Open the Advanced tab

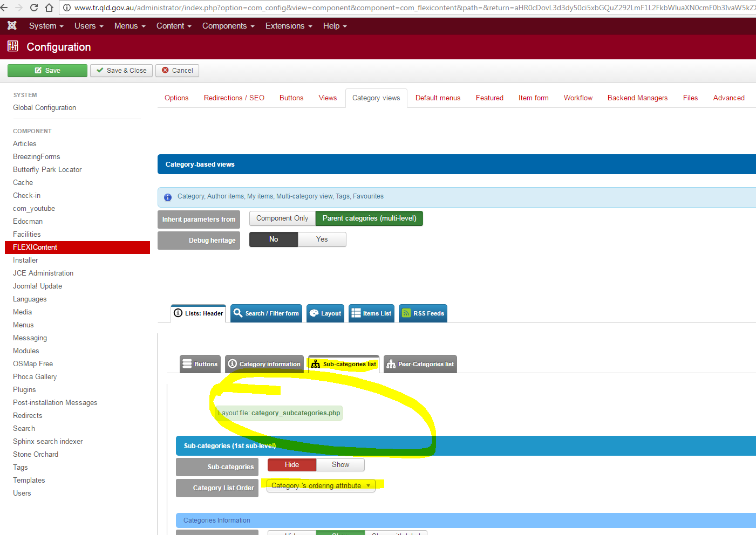coord(728,98)
